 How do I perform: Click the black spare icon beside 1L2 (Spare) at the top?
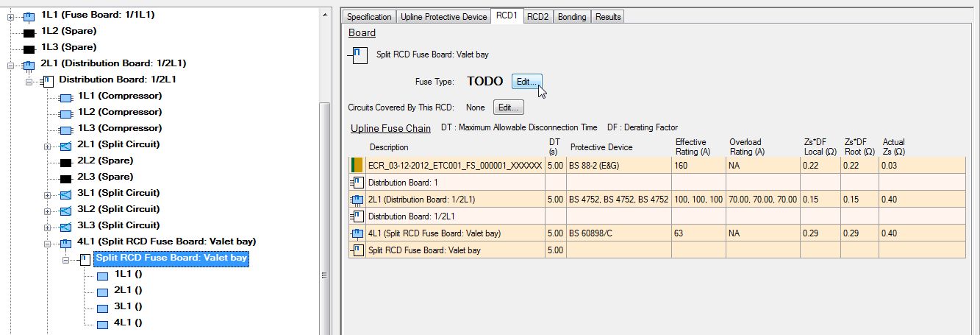point(29,32)
